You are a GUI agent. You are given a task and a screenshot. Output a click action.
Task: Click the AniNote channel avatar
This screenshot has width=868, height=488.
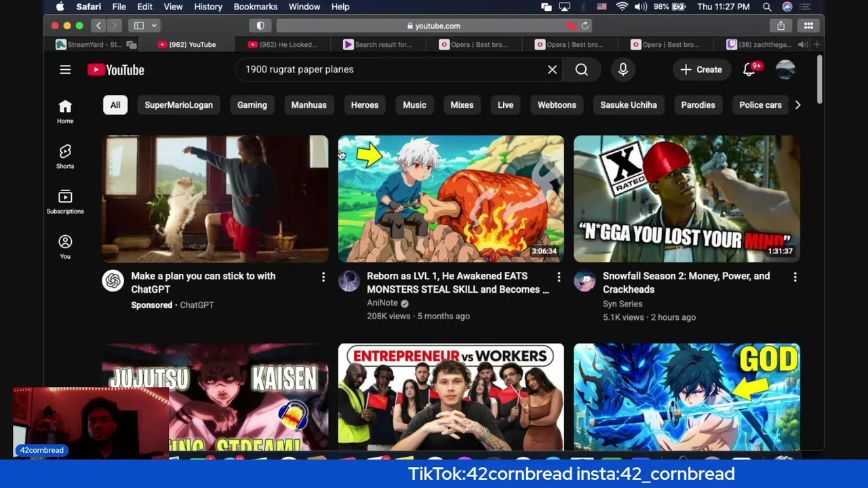349,281
